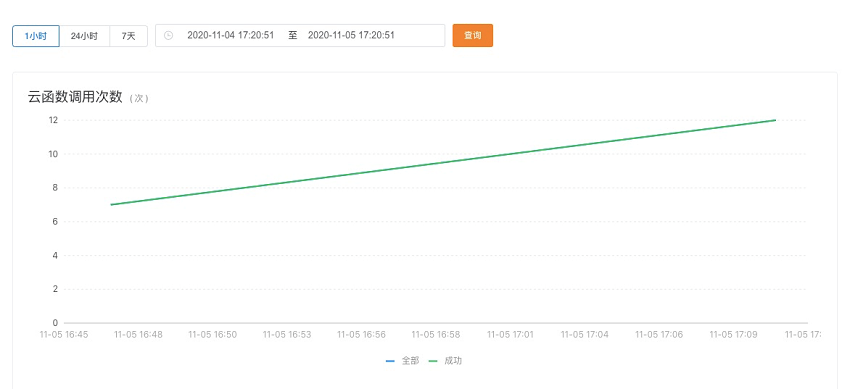Click the orange 查询 button
This screenshot has height=389, width=850.
pos(473,36)
